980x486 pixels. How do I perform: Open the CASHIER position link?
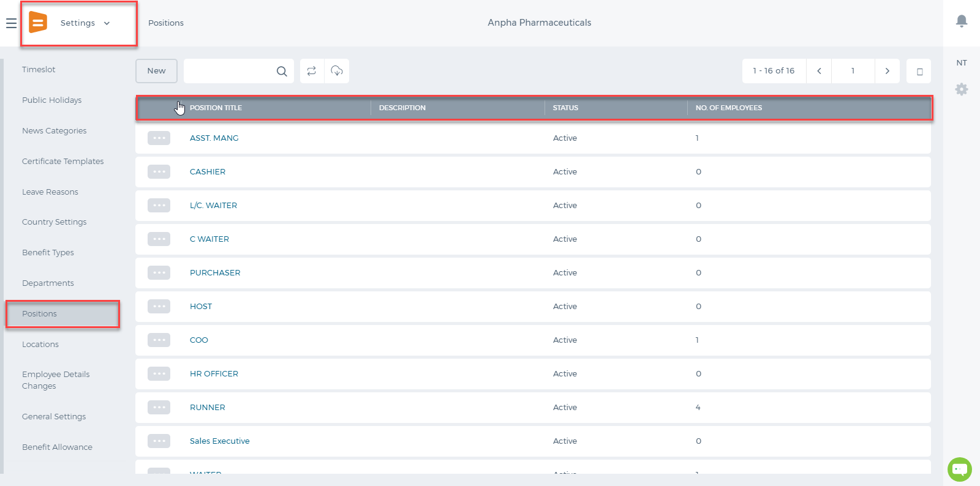click(208, 172)
